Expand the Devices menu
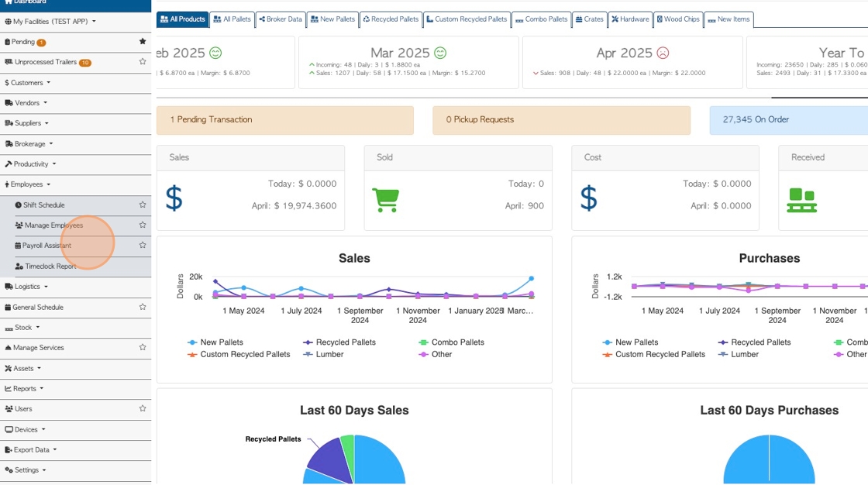 tap(76, 430)
